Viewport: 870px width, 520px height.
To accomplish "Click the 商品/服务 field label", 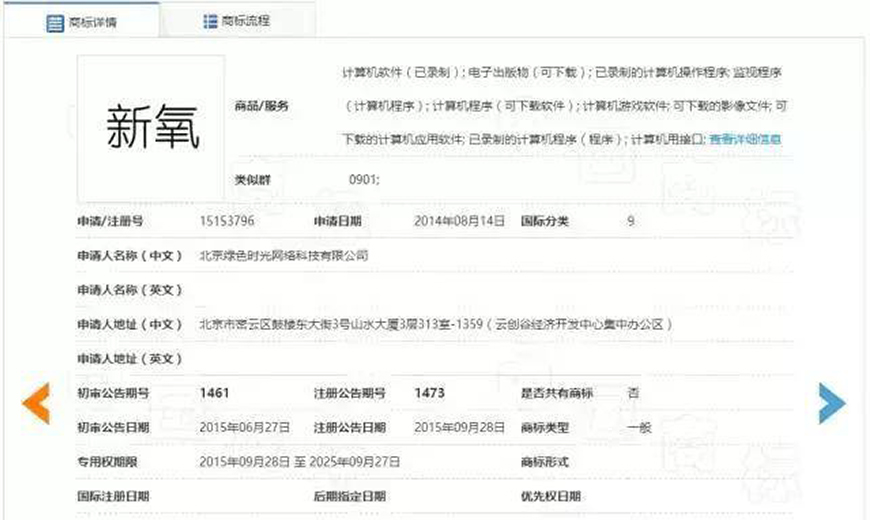I will (261, 106).
